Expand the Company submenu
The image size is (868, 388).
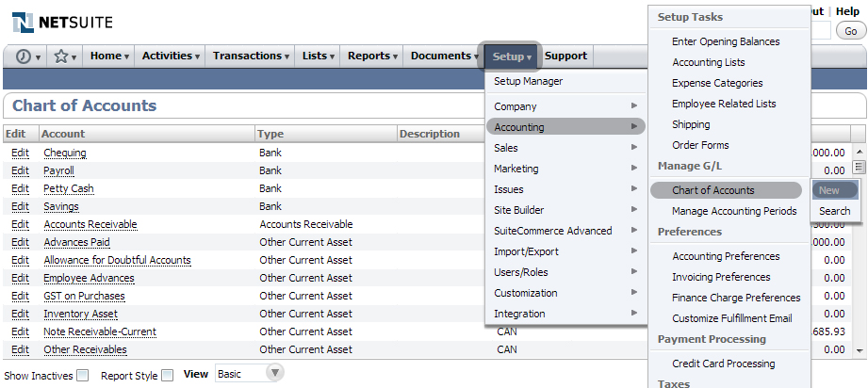pyautogui.click(x=565, y=106)
